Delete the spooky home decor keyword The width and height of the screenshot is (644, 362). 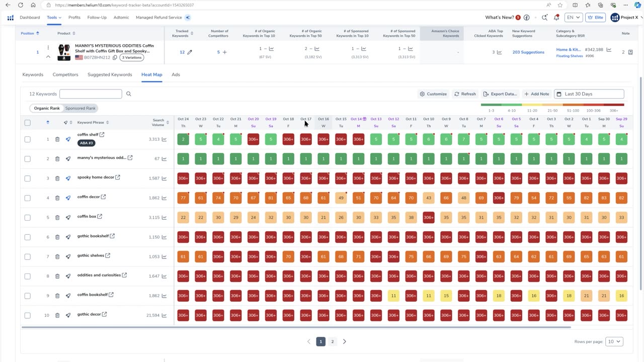coord(57,178)
